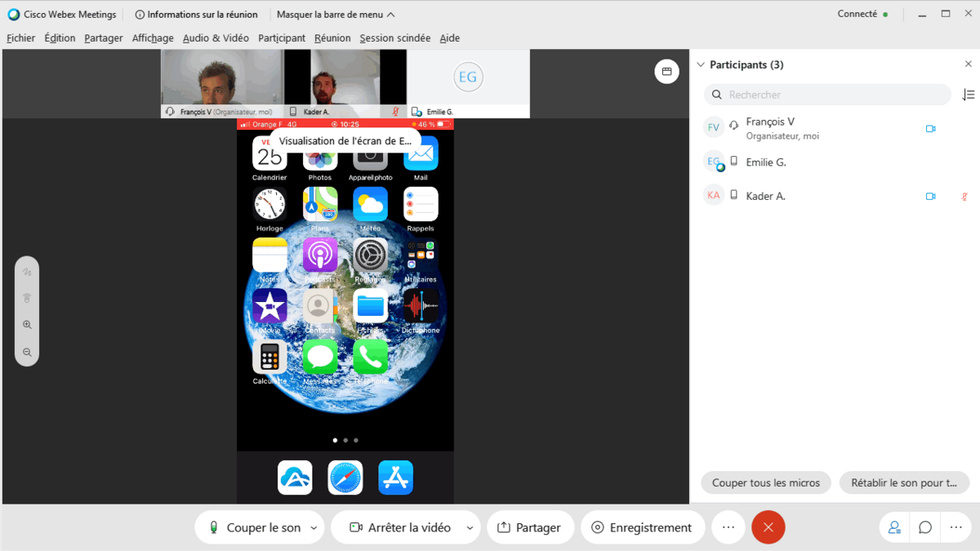The image size is (980, 551).
Task: Click the Mail app icon on the shared screen
Action: [421, 154]
